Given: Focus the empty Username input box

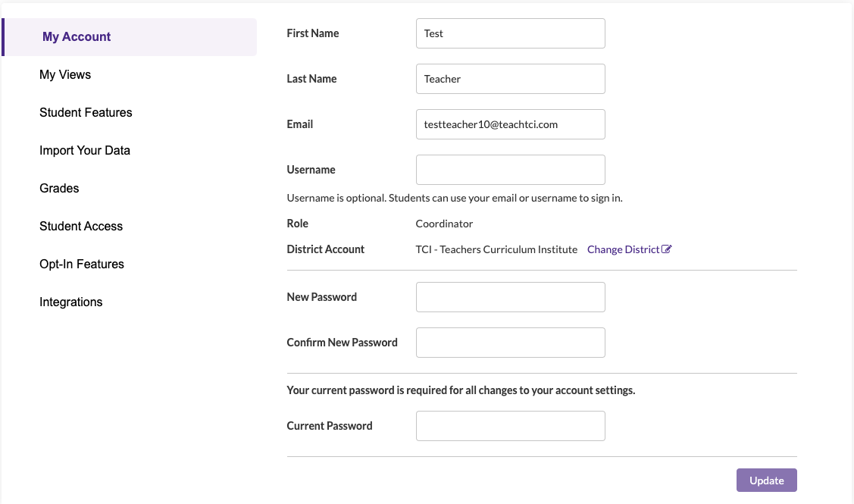Looking at the screenshot, I should (510, 170).
